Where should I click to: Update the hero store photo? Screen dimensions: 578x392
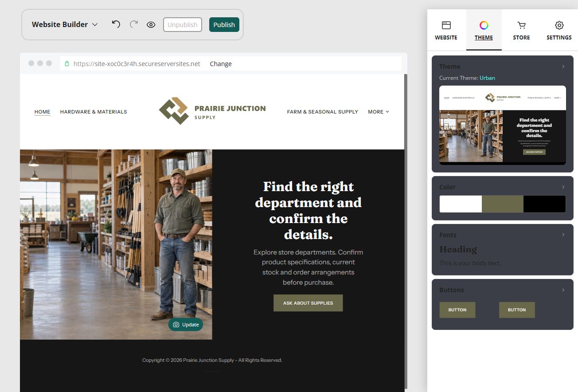(x=186, y=325)
